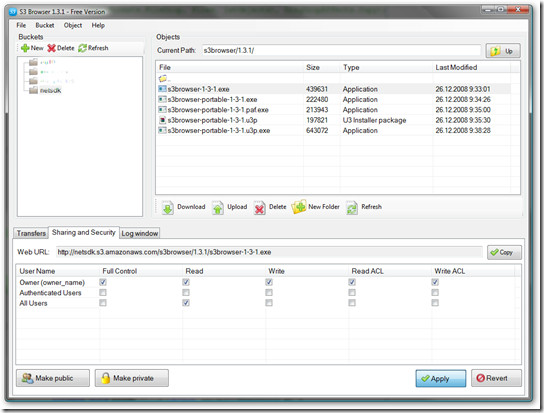Toggle Owner Read ACL checkbox
This screenshot has width=544, height=413.
tap(352, 282)
